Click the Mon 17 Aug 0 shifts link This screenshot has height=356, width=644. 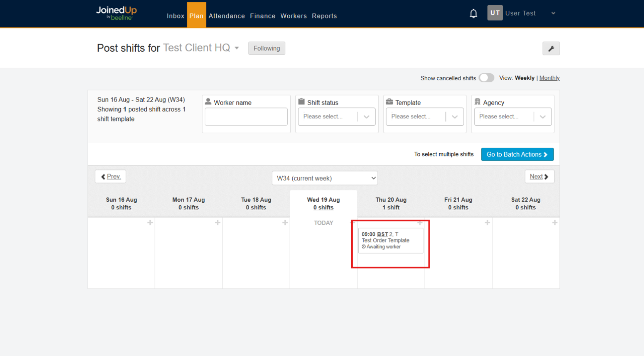tap(189, 208)
